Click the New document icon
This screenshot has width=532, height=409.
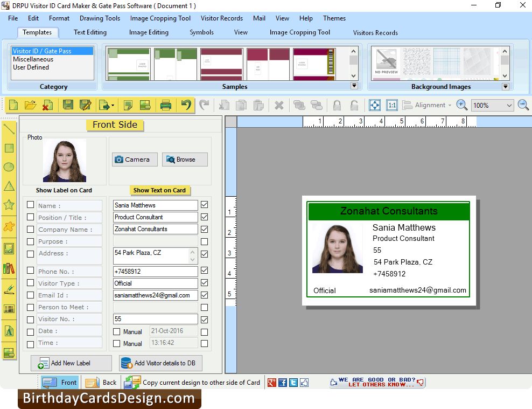pos(13,105)
